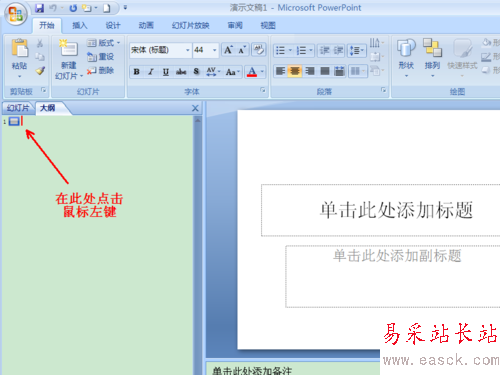
Task: Open the round Office button menu
Action: click(x=15, y=14)
